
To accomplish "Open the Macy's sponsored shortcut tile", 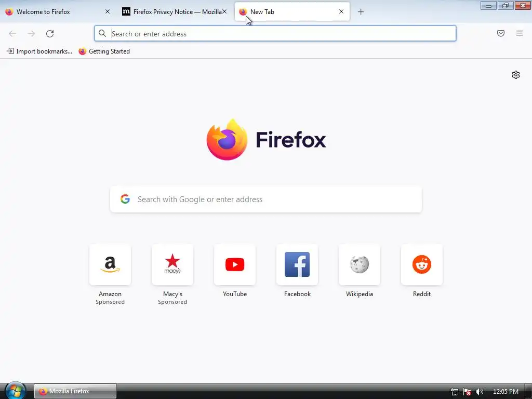I will pos(172,264).
